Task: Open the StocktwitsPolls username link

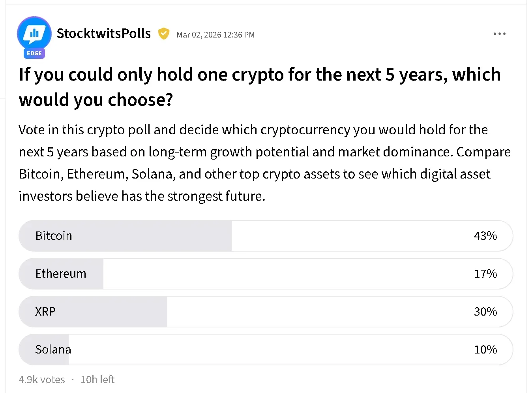Action: click(x=103, y=34)
